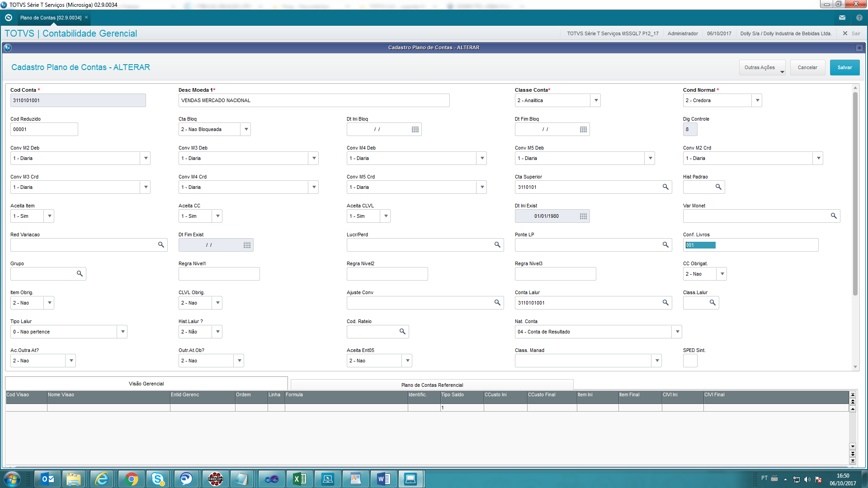Expand the Classe Conta dropdown
The image size is (868, 488).
(x=596, y=100)
